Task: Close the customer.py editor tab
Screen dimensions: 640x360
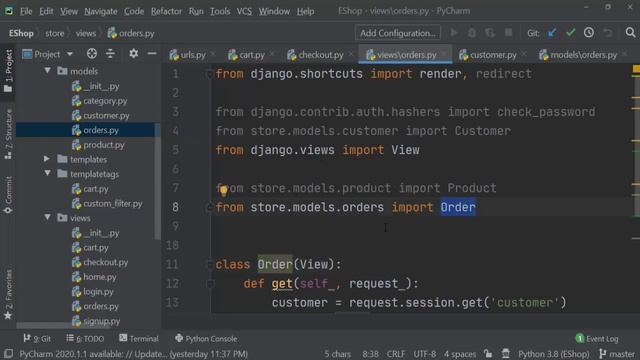Action: 524,54
